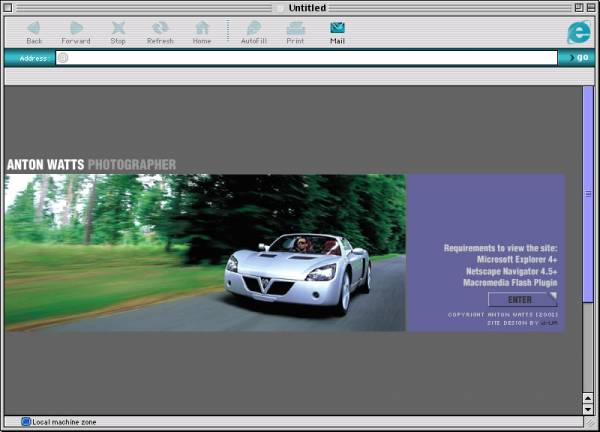Screen dimensions: 600x432
Task: Click the AutoFill toolbar icon
Action: 254,28
